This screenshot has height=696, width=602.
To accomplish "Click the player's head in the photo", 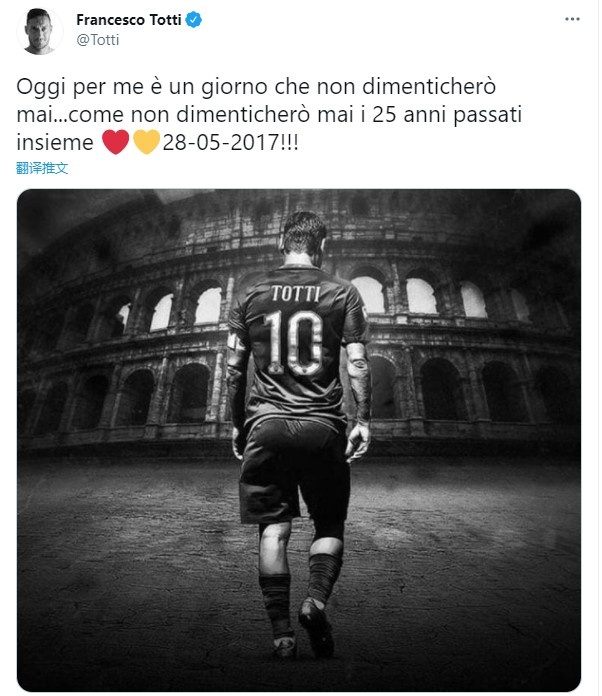I will coord(305,238).
